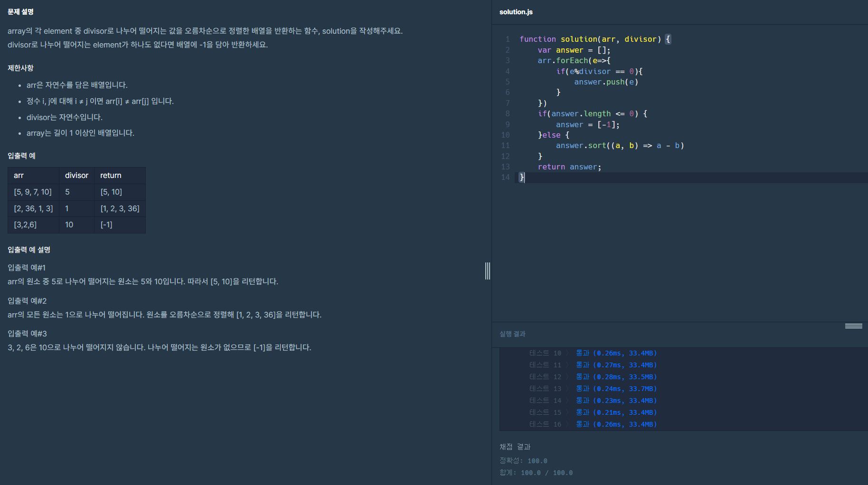Click 테스트 12 result row
868x485 pixels.
tap(593, 377)
